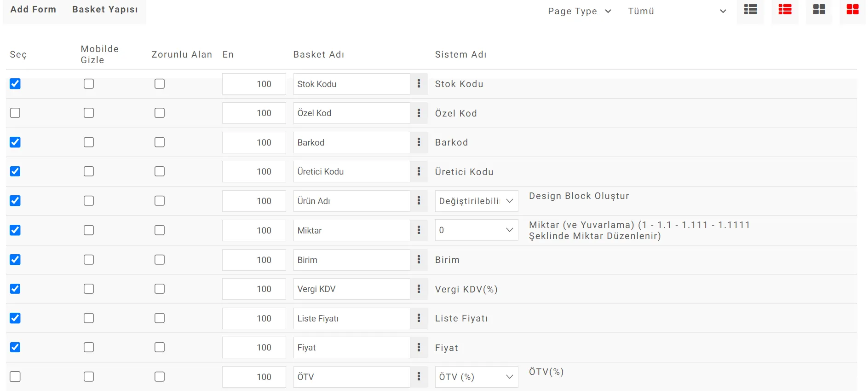The image size is (868, 391).
Task: Switch to black grid view icon
Action: point(819,10)
